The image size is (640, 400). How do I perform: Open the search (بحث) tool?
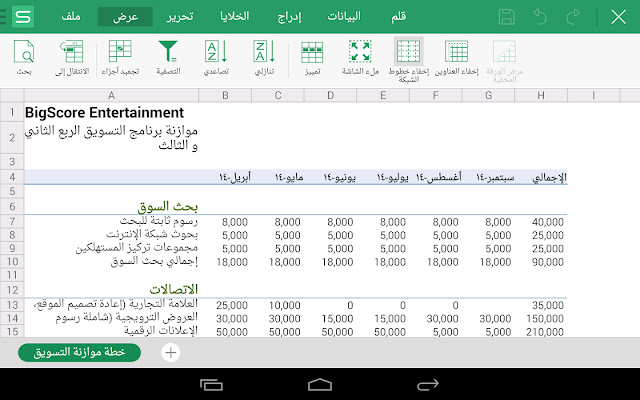[24, 57]
